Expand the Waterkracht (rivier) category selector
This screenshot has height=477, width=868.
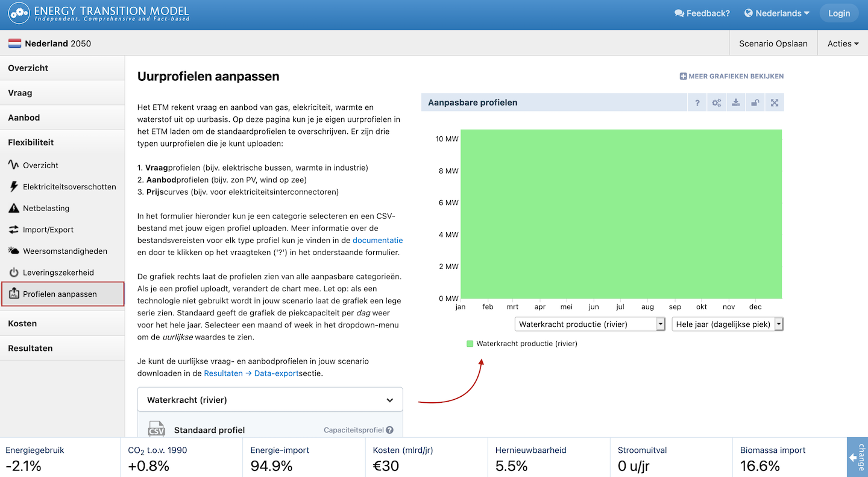tap(270, 400)
